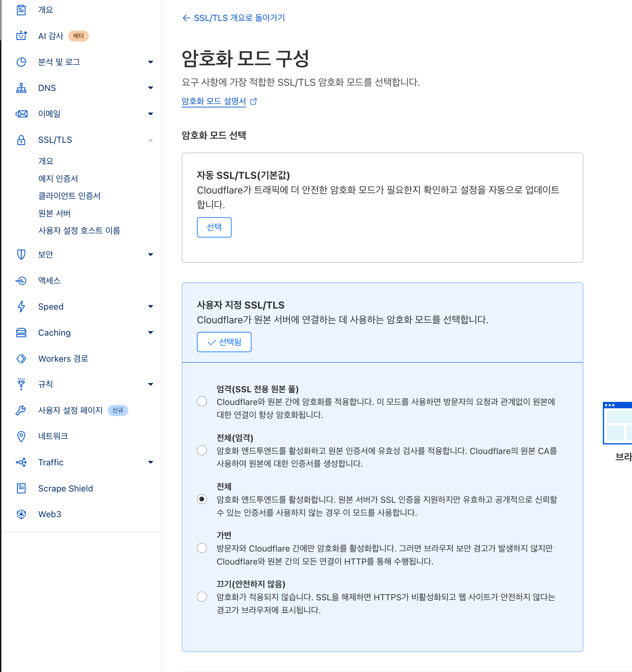This screenshot has width=632, height=672.
Task: Open the Workers 경로 sidebar item
Action: coord(63,359)
